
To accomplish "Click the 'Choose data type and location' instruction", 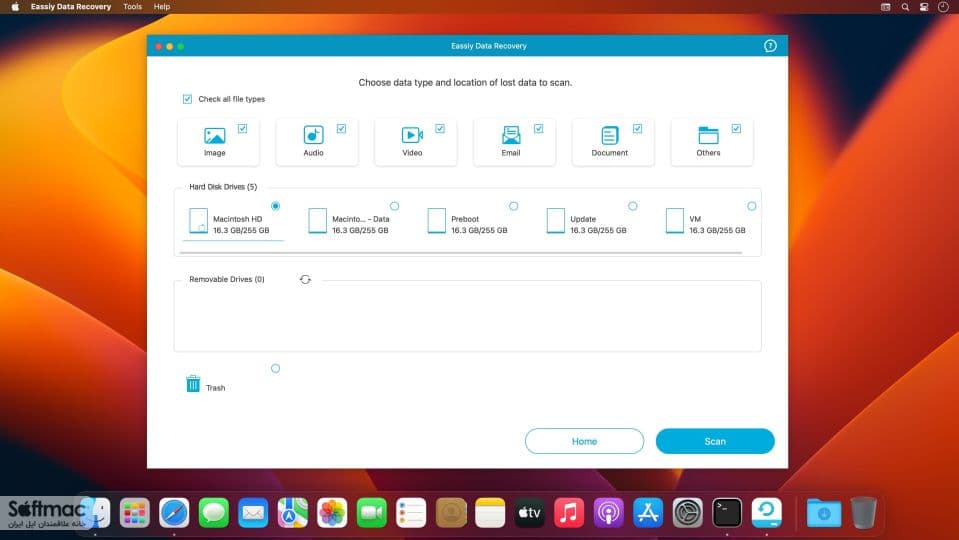I will 465,83.
